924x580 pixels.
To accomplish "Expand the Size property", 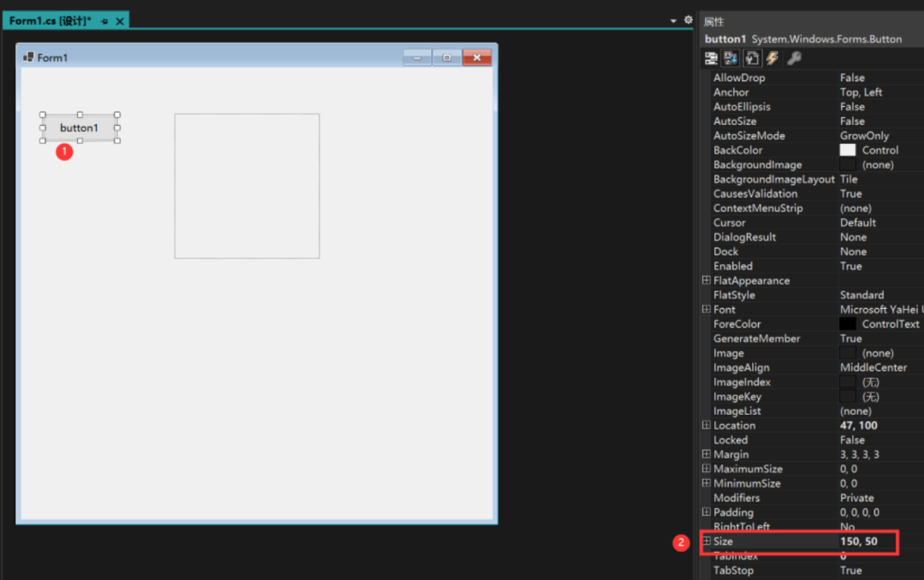I will tap(706, 541).
